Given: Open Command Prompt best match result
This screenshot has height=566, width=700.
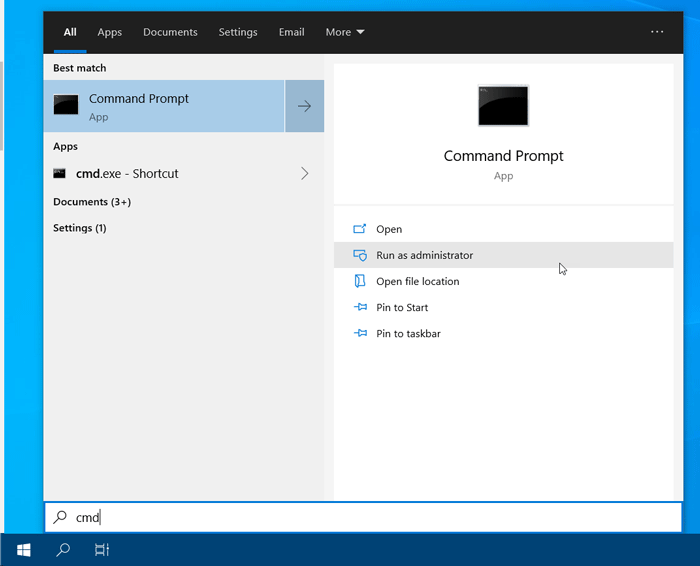Looking at the screenshot, I should [164, 106].
